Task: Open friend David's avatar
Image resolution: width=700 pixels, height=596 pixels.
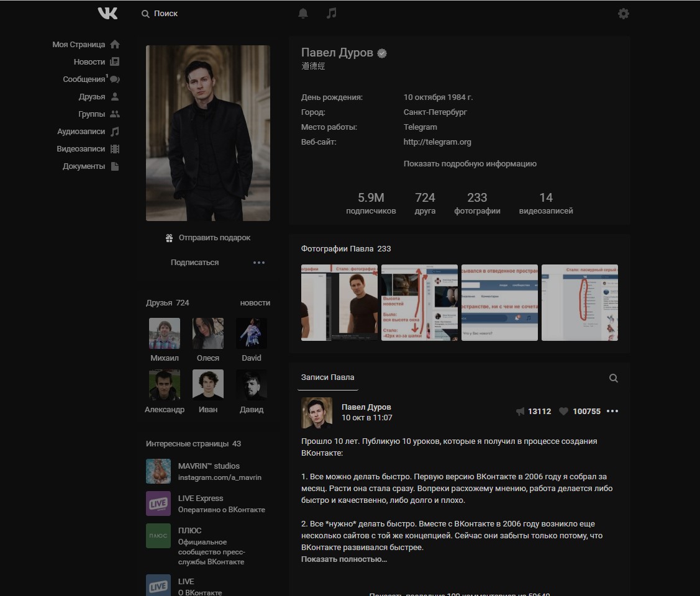Action: click(x=252, y=333)
